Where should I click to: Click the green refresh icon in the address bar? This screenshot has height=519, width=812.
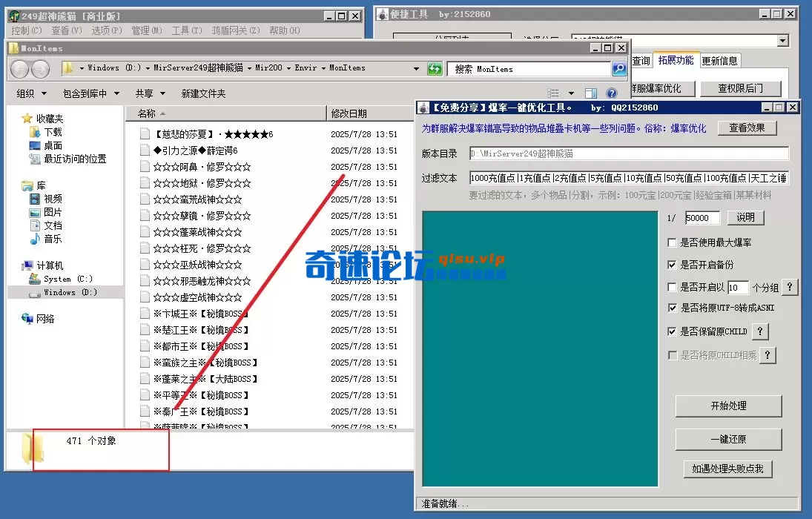(x=435, y=67)
